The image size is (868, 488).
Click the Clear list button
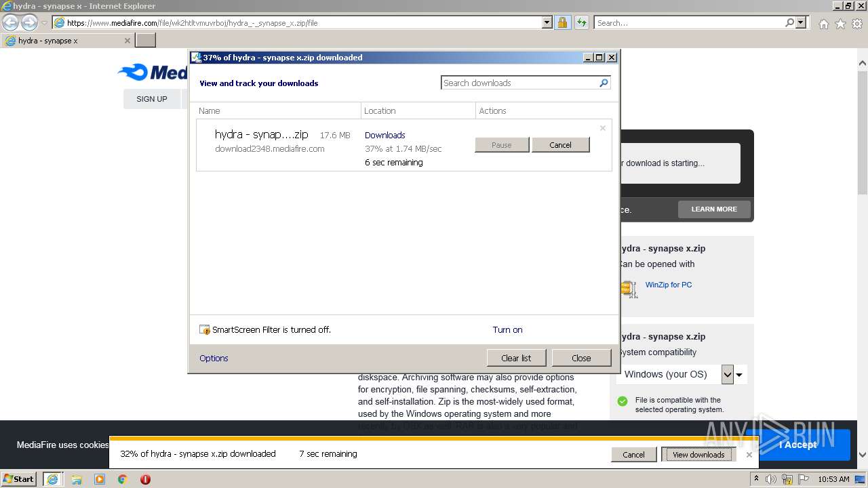point(516,358)
